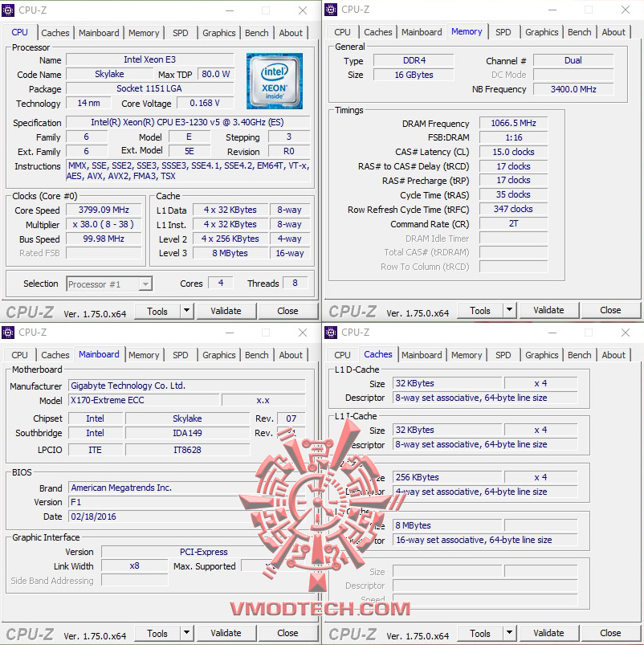Click Southbridge field IDA149
Screen dimensions: 644x645
tap(188, 433)
